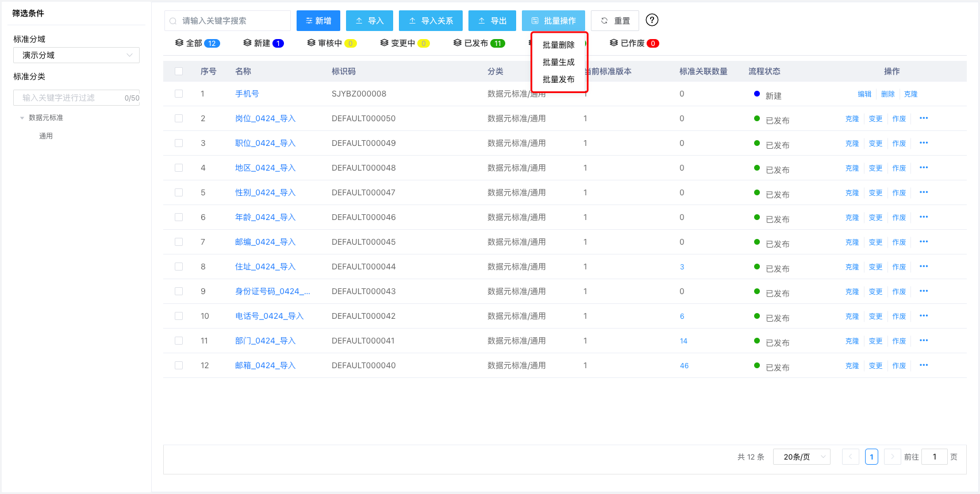This screenshot has height=494, width=980.
Task: Collapse the 数据元标准 tree node
Action: 22,118
